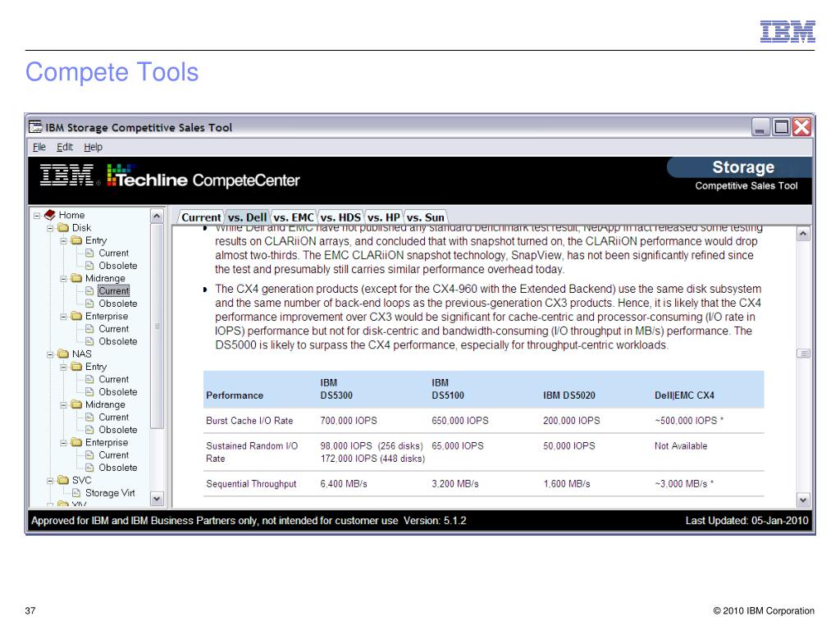This screenshot has width=840, height=630.
Task: Click the "Burst Cache I/O Rate" row label
Action: 249,421
